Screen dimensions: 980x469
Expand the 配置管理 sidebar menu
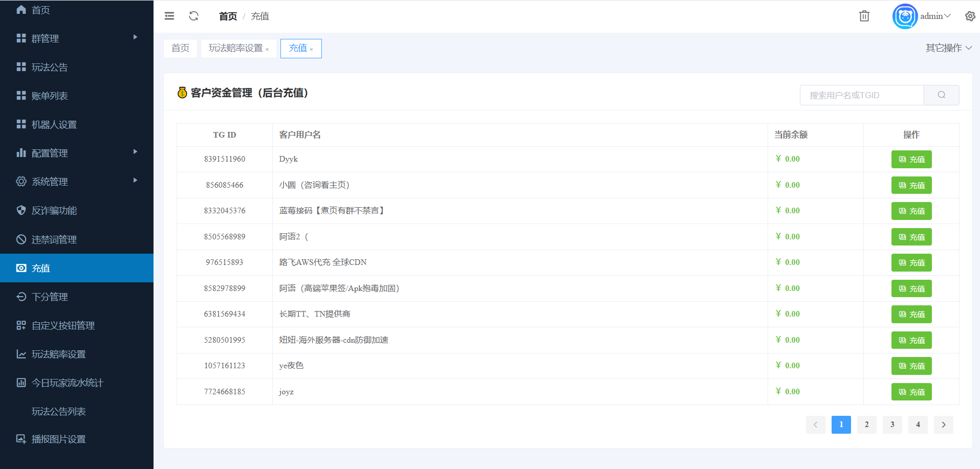(77, 153)
